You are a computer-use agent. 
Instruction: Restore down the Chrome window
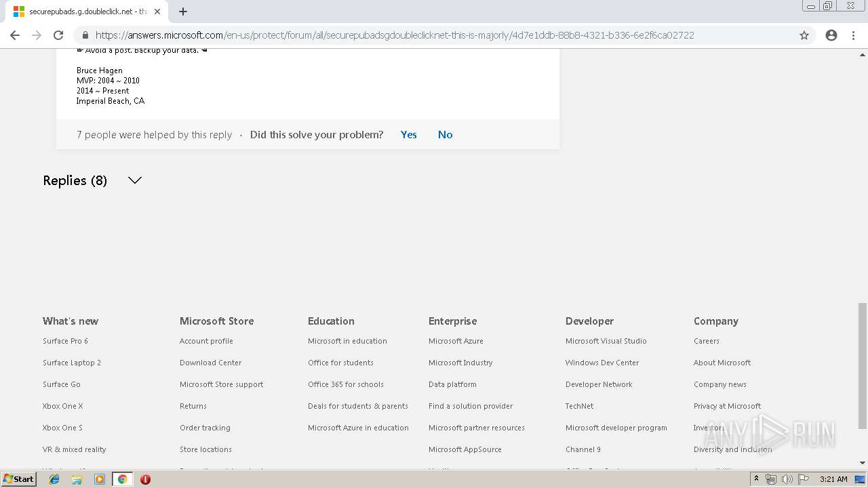[x=827, y=6]
